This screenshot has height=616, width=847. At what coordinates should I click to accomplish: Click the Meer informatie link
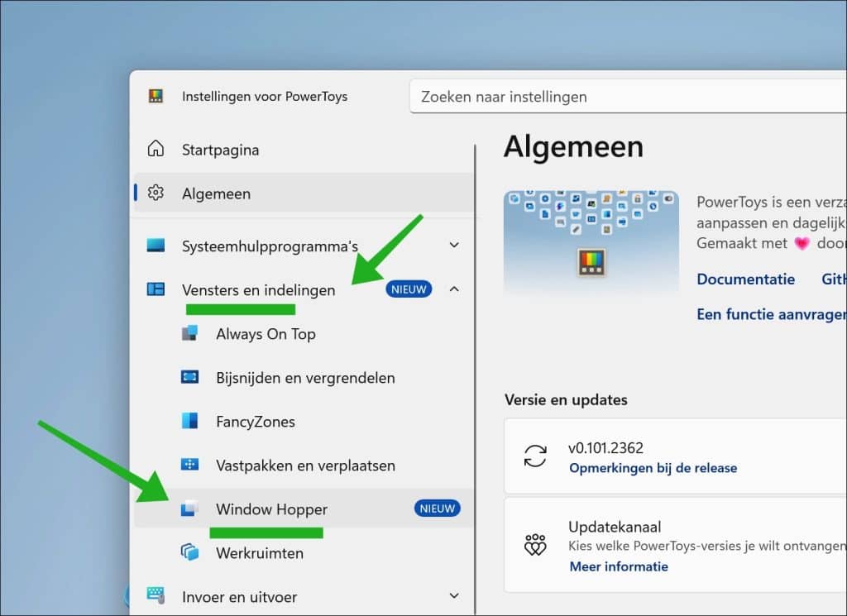619,566
